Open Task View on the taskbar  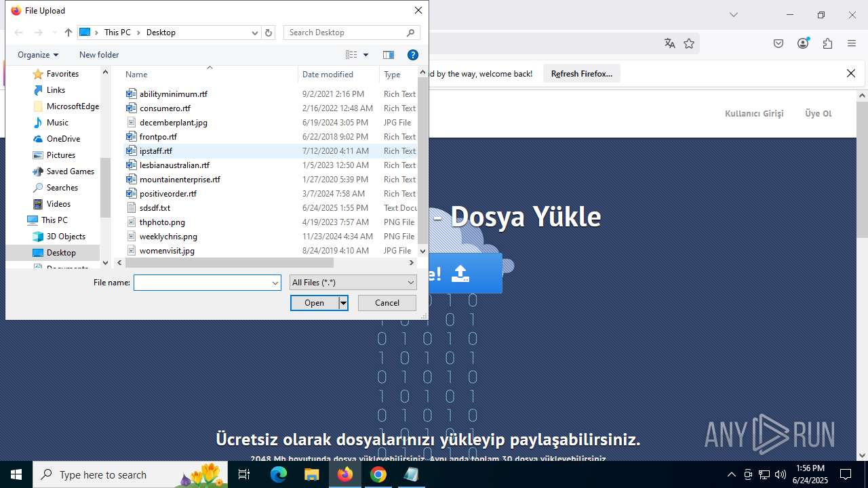tap(244, 474)
